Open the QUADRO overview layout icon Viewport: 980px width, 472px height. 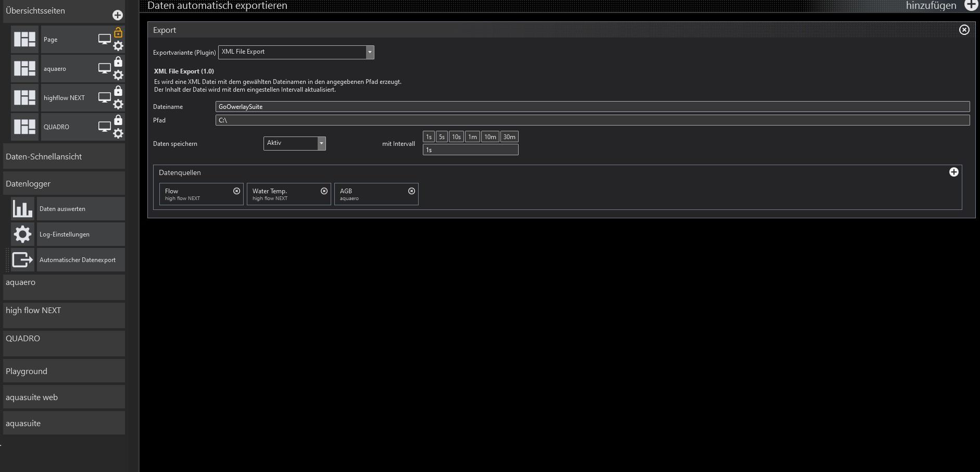(24, 127)
